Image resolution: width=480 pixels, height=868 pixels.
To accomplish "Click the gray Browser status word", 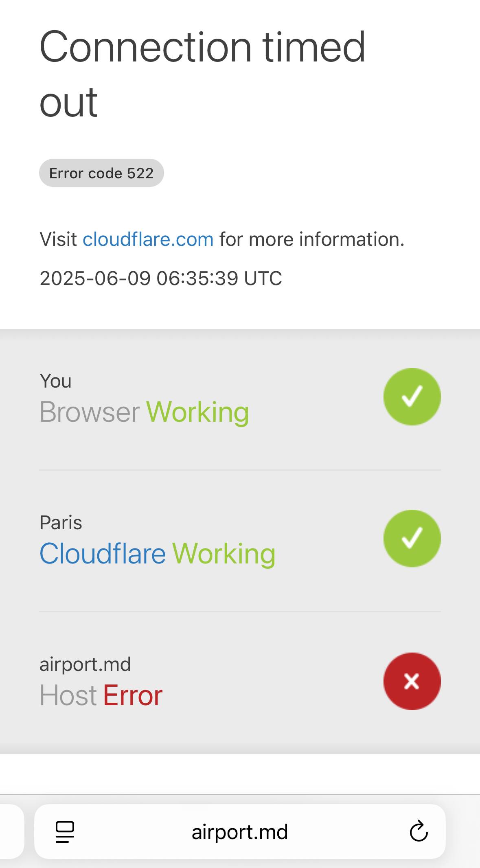I will (90, 412).
